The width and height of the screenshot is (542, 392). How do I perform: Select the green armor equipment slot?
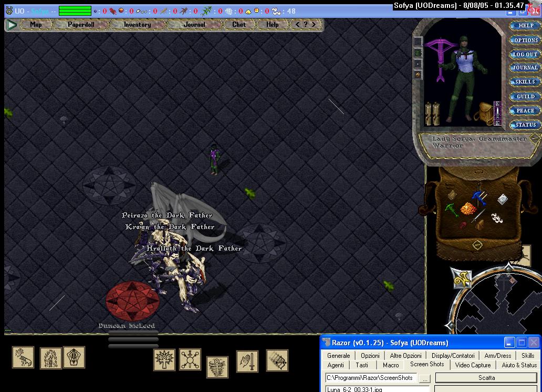point(418,53)
